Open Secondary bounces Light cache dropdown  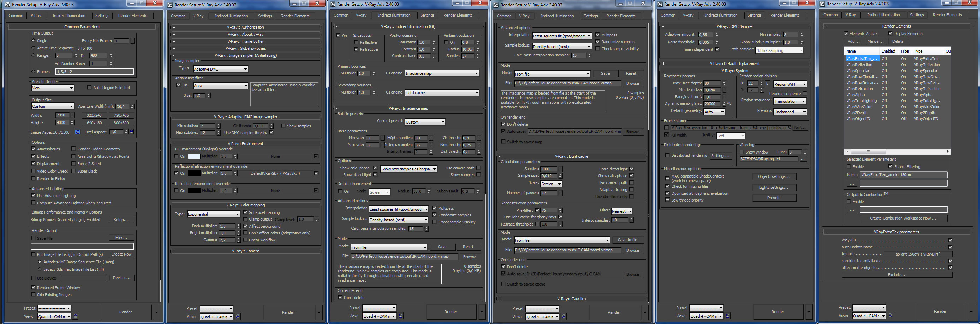tap(442, 92)
